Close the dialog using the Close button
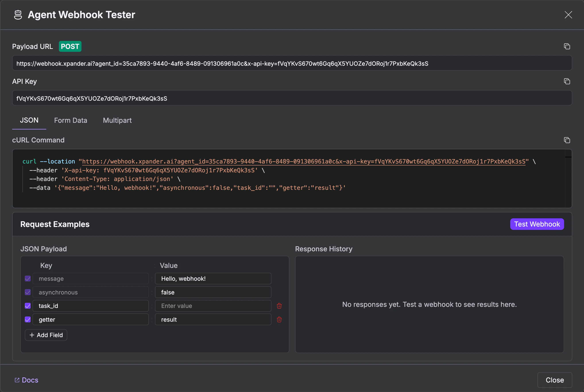Image resolution: width=584 pixels, height=392 pixels. (x=555, y=380)
